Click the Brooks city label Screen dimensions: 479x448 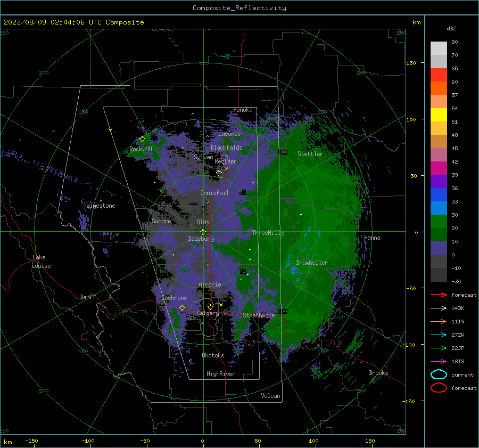378,373
